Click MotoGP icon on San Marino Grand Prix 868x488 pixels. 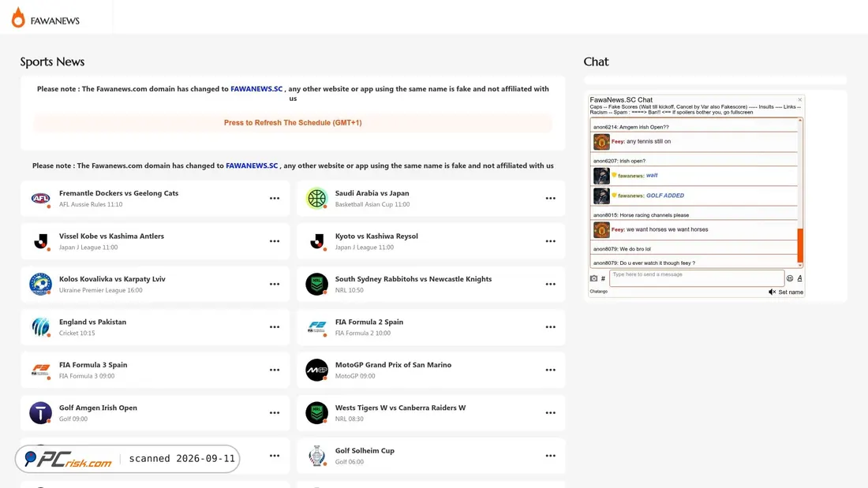coord(316,370)
